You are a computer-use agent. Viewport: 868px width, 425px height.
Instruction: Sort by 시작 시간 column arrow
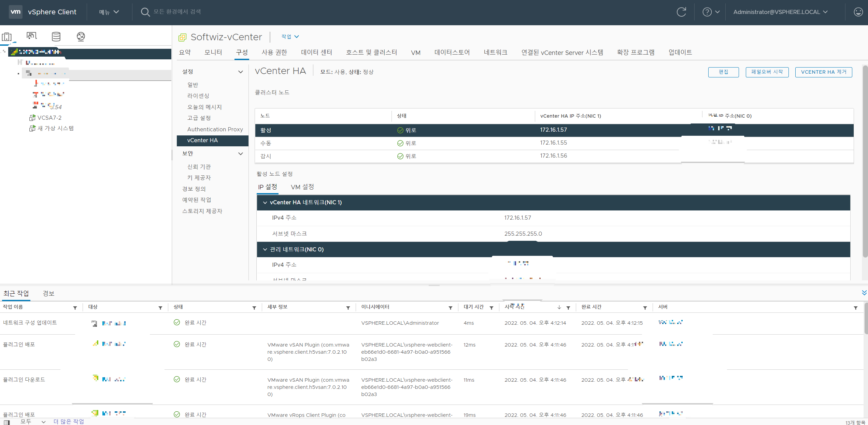[x=559, y=307]
